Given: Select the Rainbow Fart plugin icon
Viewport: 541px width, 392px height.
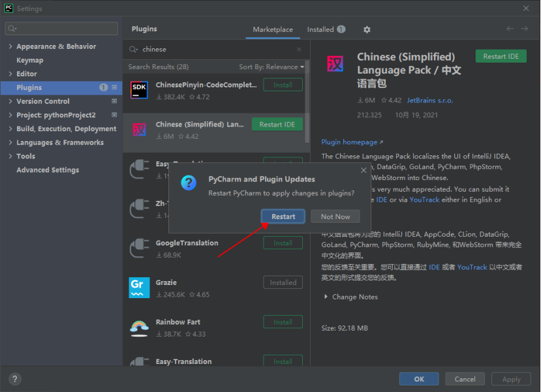Looking at the screenshot, I should [x=139, y=328].
